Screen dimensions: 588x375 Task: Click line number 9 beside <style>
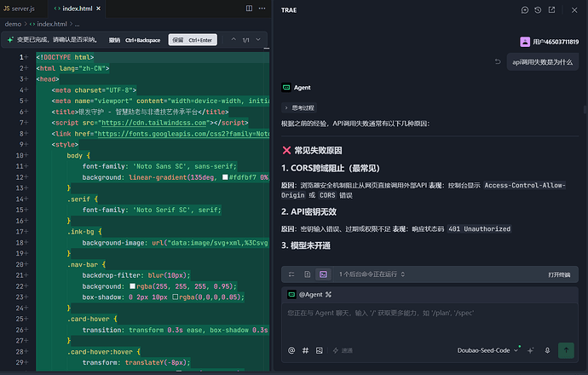tap(21, 144)
